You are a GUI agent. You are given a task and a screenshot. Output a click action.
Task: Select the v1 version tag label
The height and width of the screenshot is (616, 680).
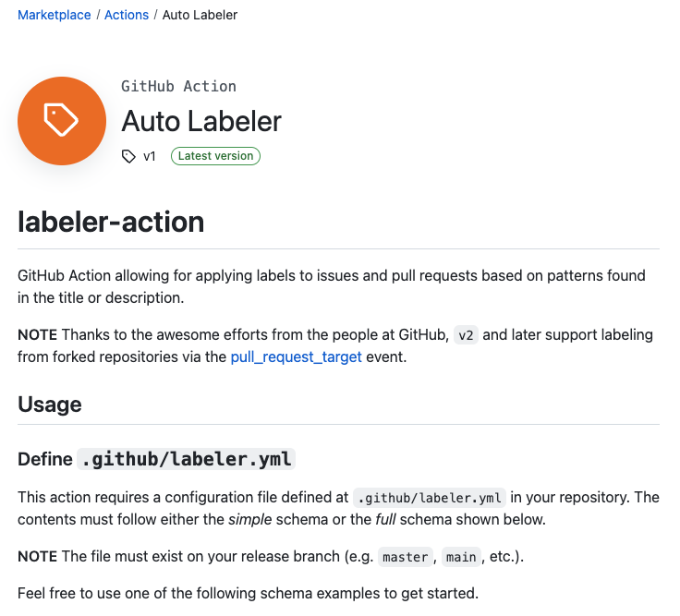[149, 156]
